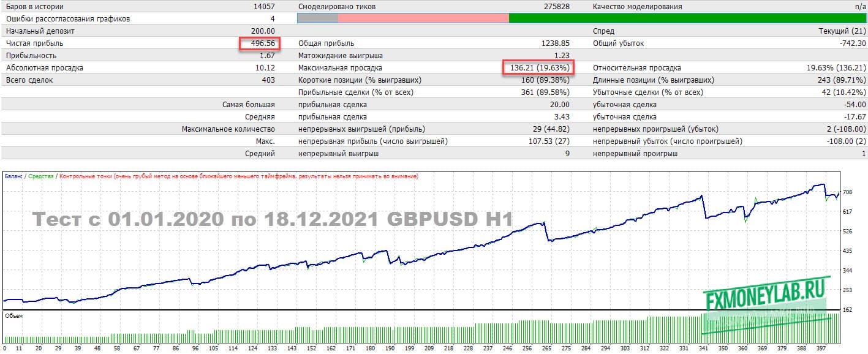Screen dimensions: 868x354
Task: Click the 'Смоделировано тиков' value 275828
Action: 557,7
